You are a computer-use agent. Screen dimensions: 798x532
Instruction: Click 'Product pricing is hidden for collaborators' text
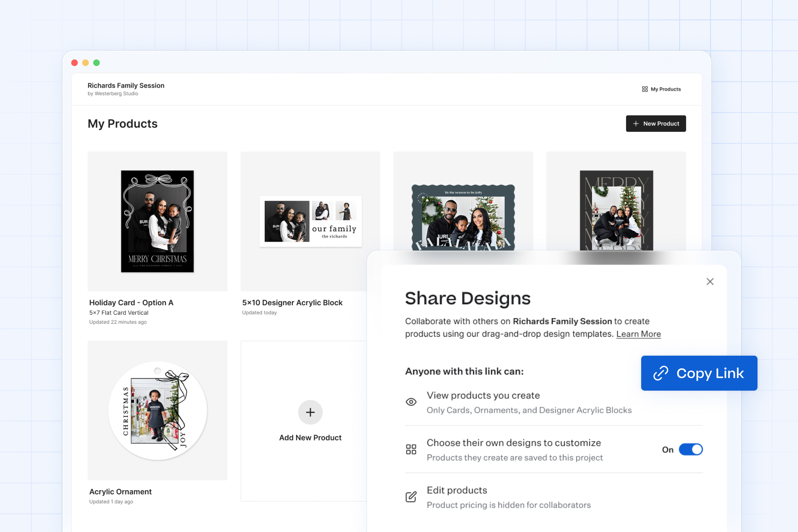click(508, 505)
